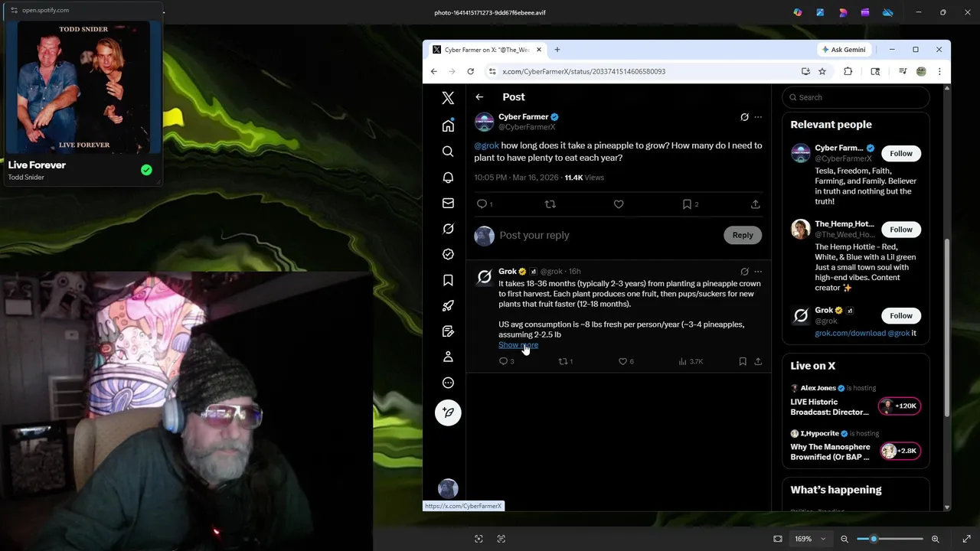Click the comment icon on Grok's reply
The image size is (980, 551).
pyautogui.click(x=503, y=361)
